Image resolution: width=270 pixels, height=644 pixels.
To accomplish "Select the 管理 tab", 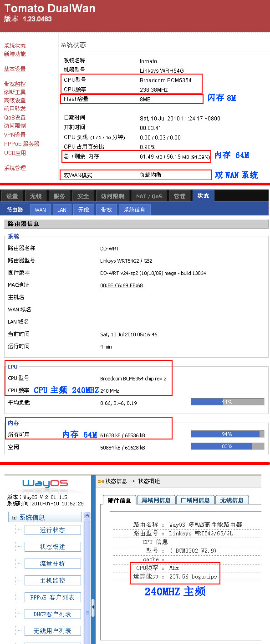I will pos(179,196).
